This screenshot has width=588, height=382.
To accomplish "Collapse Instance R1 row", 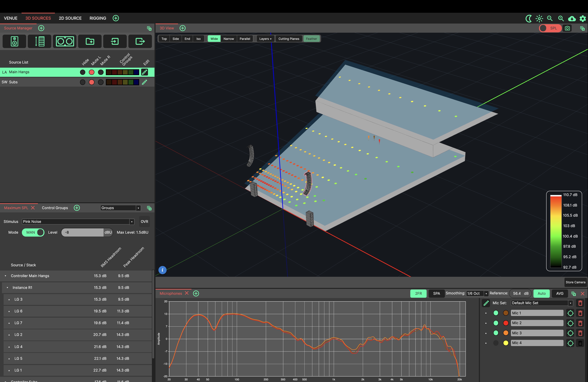I will click(7, 288).
